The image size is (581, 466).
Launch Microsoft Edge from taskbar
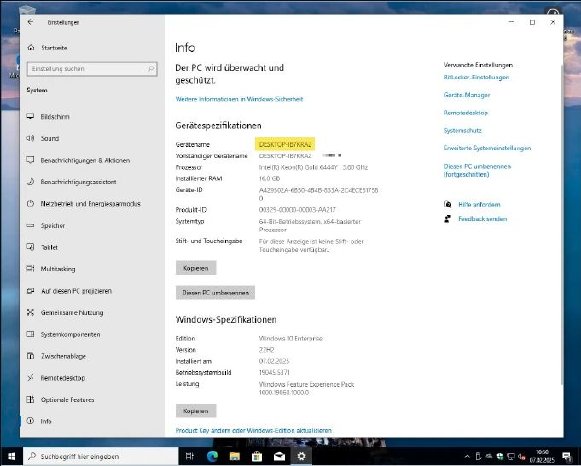point(212,456)
